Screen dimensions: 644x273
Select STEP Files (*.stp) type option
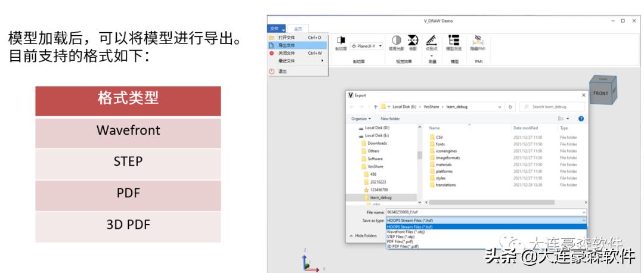[x=487, y=237]
